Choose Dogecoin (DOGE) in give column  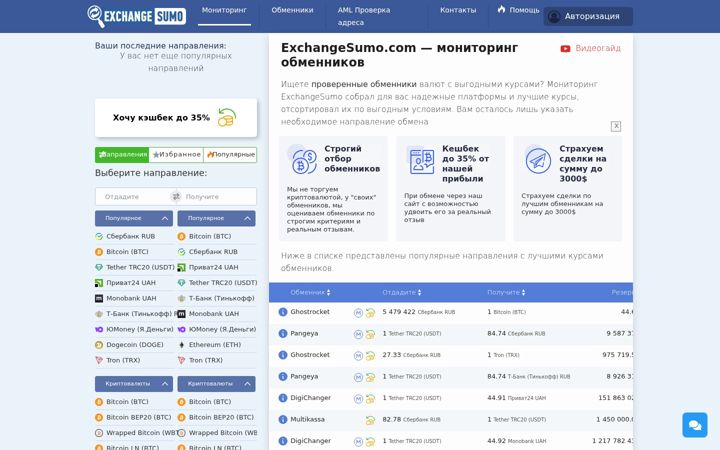[x=135, y=344]
